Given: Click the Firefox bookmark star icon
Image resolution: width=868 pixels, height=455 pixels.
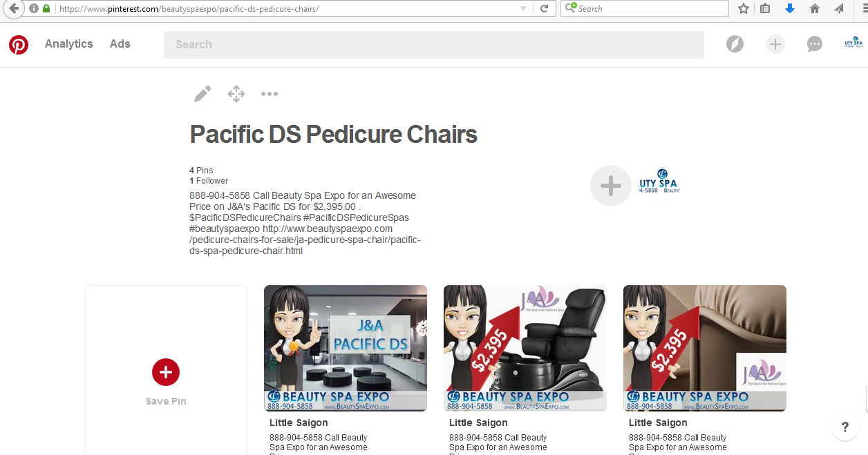Looking at the screenshot, I should pyautogui.click(x=743, y=9).
